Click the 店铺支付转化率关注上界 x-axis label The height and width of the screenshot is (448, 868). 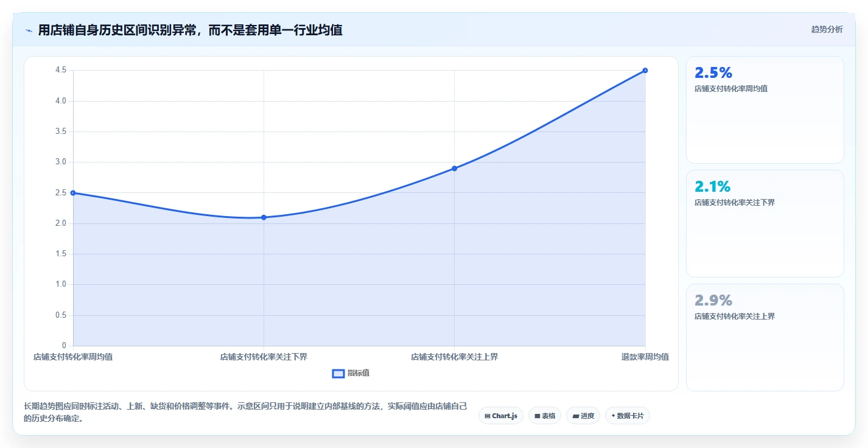pos(454,357)
